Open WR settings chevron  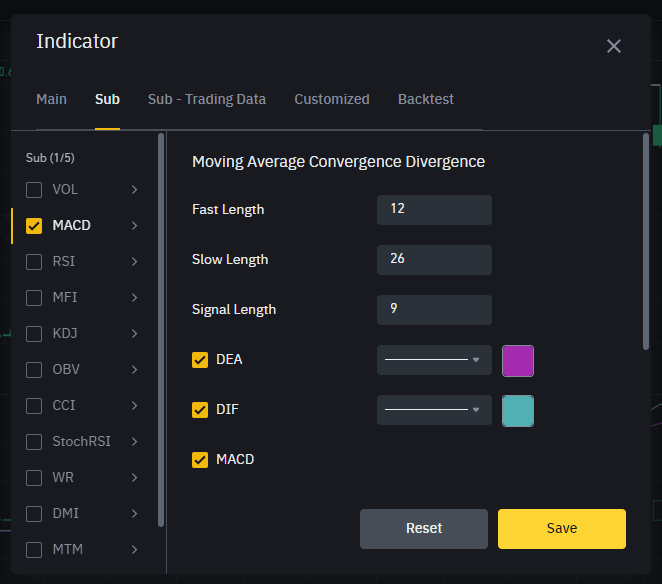click(x=134, y=477)
